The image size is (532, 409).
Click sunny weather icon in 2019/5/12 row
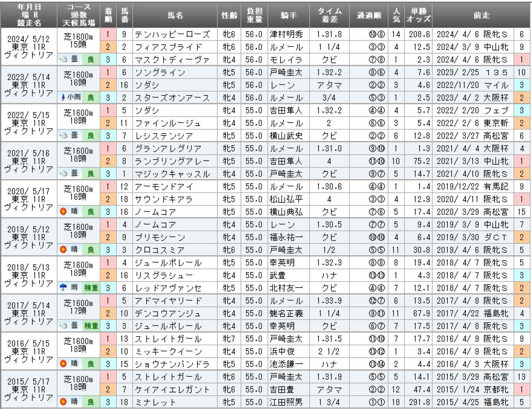(63, 250)
